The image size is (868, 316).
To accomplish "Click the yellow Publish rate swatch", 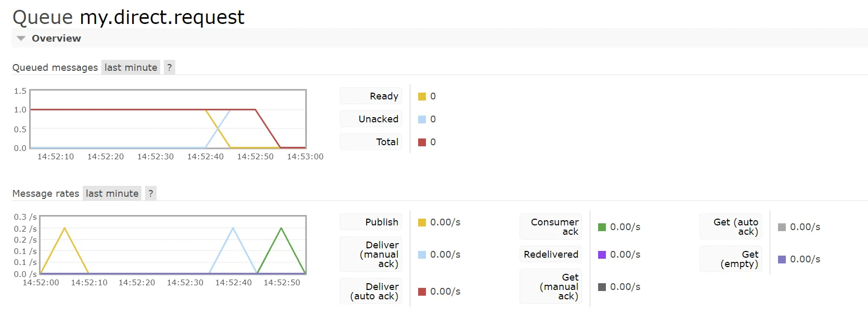I will (422, 223).
